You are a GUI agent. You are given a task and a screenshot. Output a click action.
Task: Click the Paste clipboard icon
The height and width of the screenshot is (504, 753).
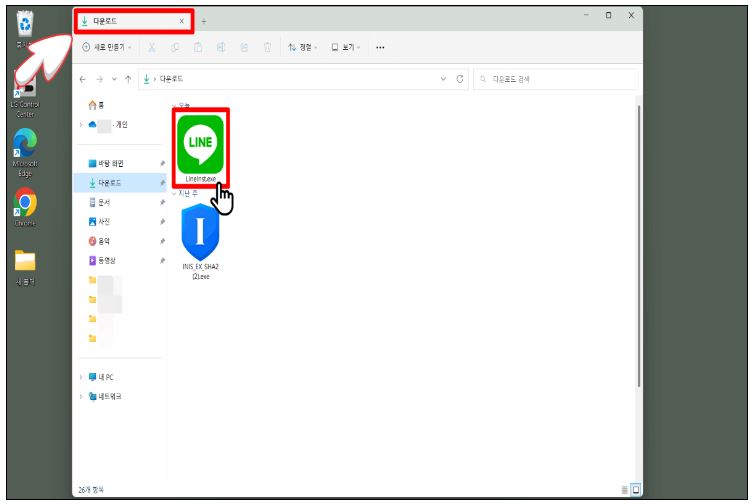(x=198, y=47)
